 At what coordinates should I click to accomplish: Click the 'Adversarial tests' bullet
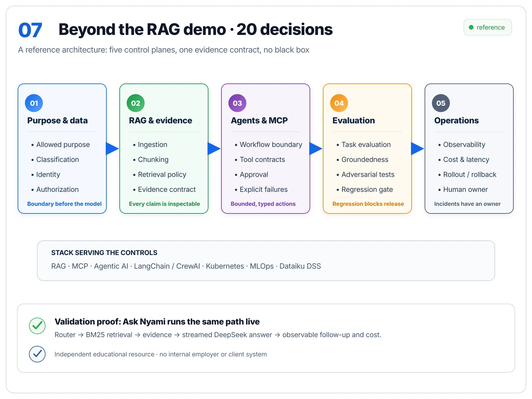pyautogui.click(x=365, y=175)
